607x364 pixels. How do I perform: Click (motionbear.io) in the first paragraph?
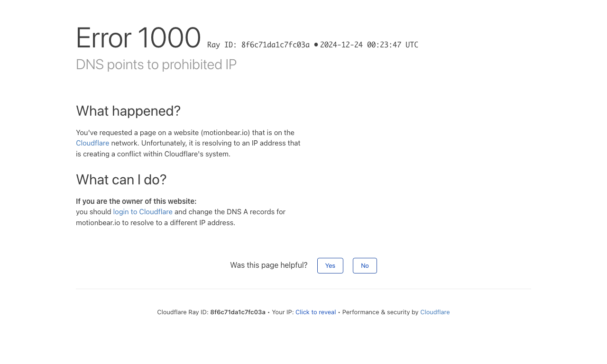[x=225, y=133]
